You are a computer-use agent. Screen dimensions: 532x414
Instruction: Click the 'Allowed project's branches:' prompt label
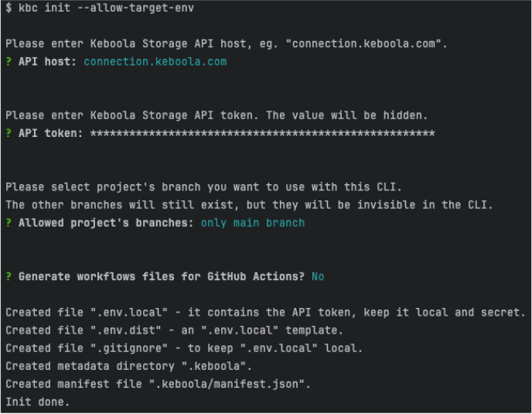pos(106,223)
